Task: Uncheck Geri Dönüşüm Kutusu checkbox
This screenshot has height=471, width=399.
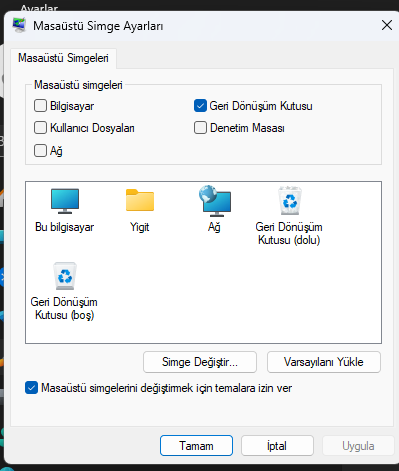Action: 200,106
